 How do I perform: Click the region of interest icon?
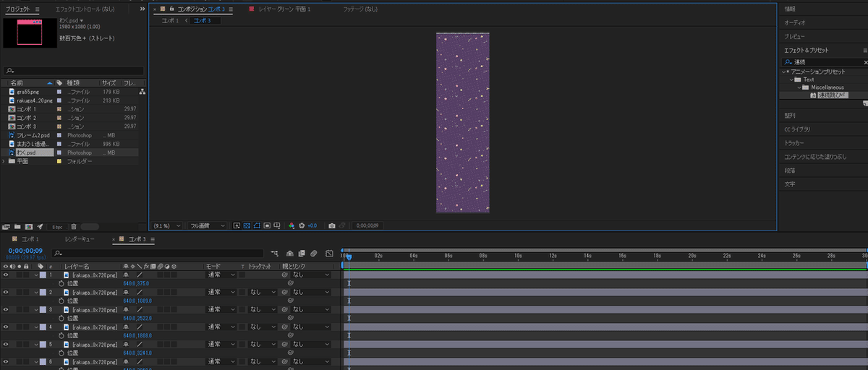pyautogui.click(x=267, y=225)
